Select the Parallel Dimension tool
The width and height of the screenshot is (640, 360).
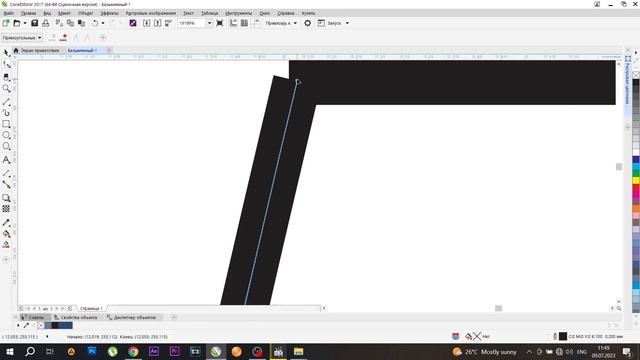tap(6, 173)
